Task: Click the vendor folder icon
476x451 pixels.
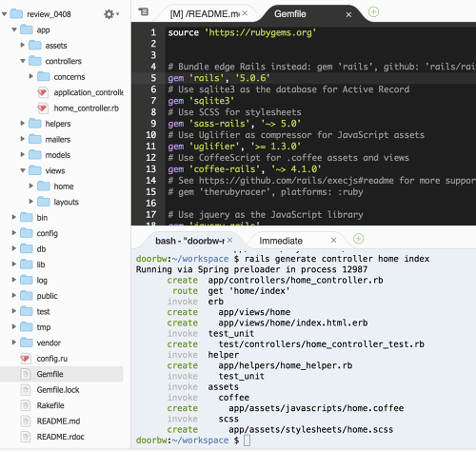Action: click(27, 343)
